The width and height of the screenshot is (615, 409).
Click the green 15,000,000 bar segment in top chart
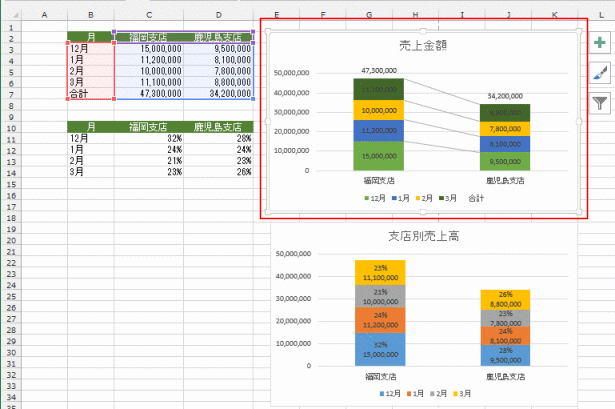tap(378, 156)
